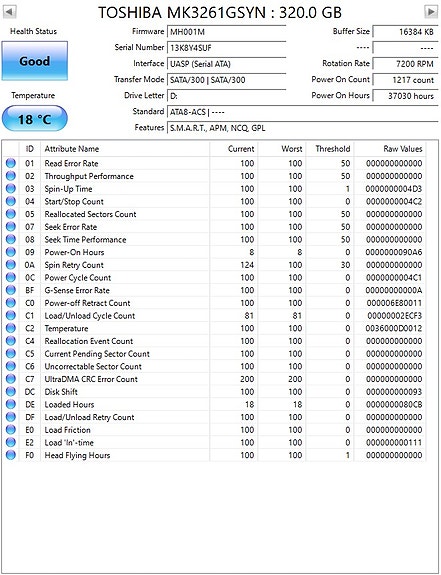Click the Firmware field showing MH001M

coord(227,32)
